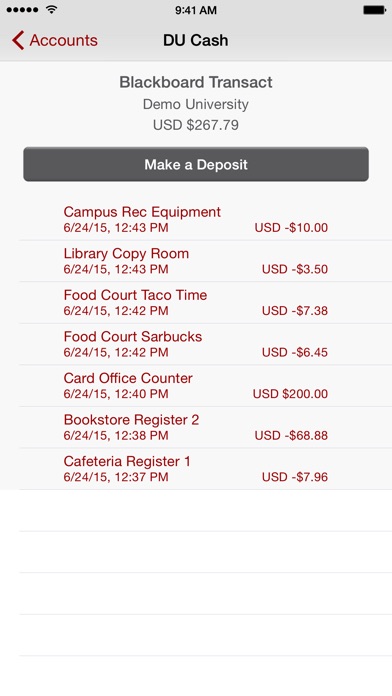Tap the red back chevron icon

(18, 40)
